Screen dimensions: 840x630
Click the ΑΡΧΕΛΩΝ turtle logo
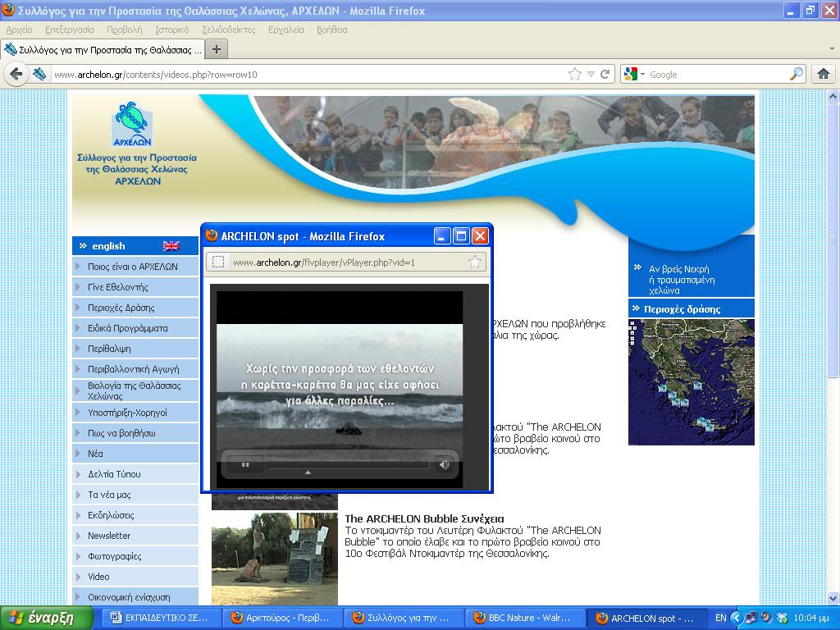[x=132, y=125]
